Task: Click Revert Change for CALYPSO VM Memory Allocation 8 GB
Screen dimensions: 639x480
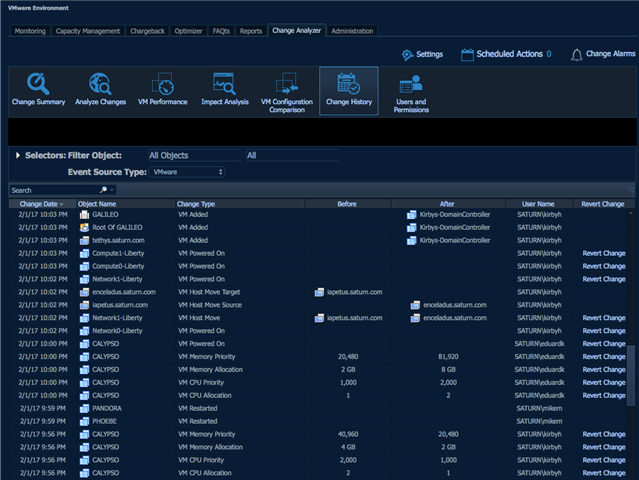Action: 604,370
